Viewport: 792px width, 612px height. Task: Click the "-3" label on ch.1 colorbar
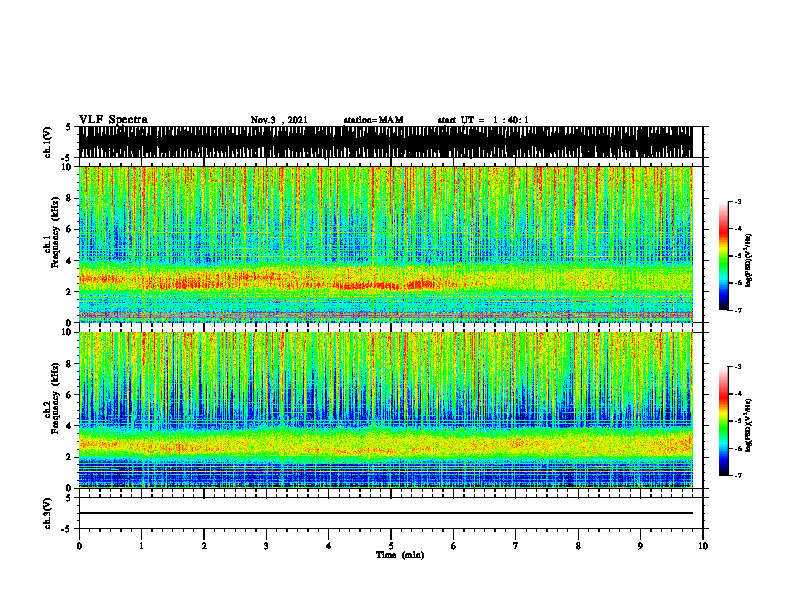click(738, 201)
